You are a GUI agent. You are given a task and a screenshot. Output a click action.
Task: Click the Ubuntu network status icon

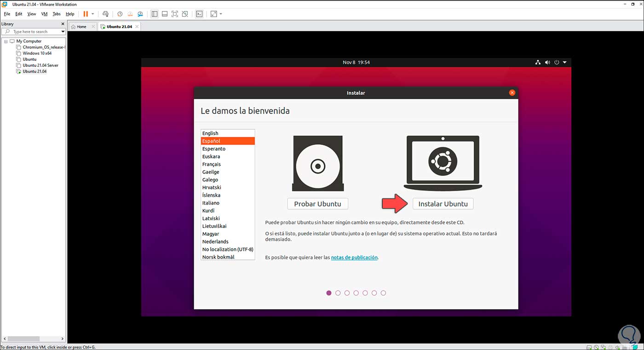point(538,62)
